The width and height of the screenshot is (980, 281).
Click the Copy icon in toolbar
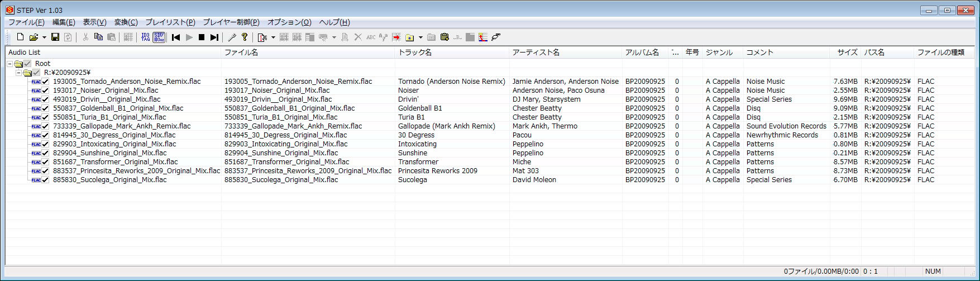[98, 37]
